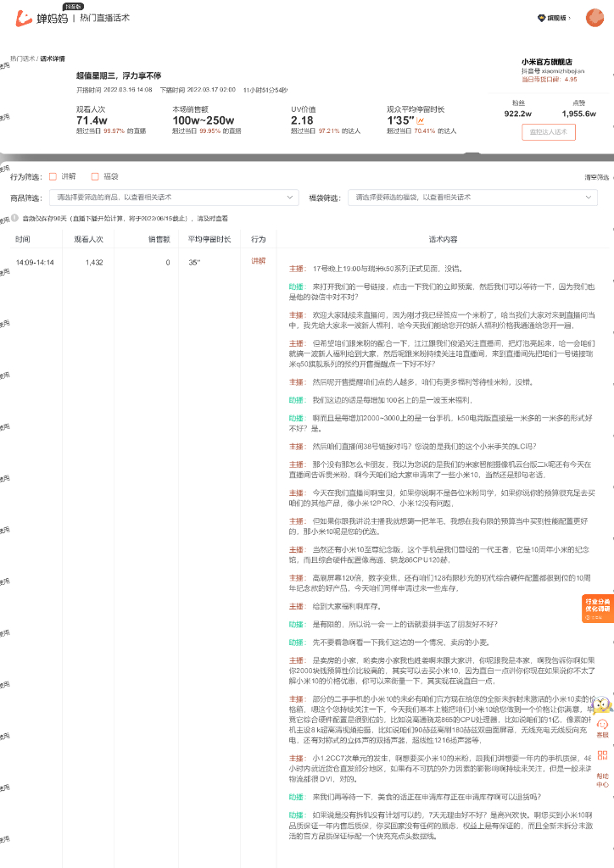Click the 话术内容 column header
This screenshot has height=868, width=614.
(443, 239)
